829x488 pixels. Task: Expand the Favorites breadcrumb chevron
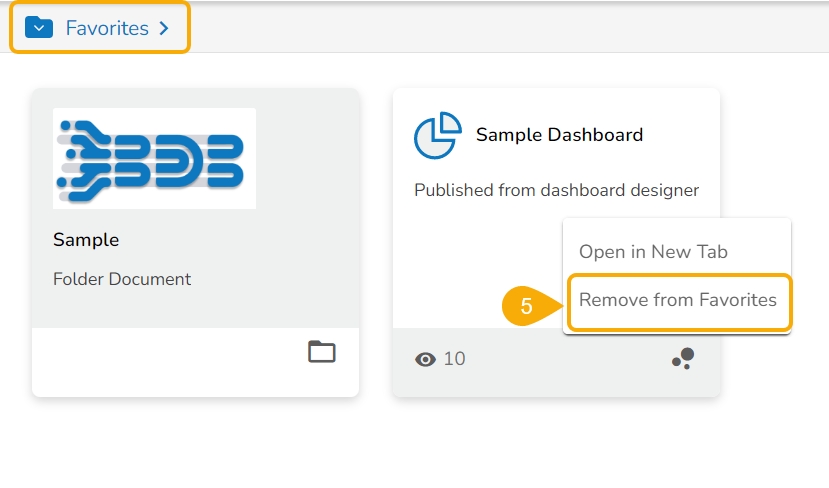(x=164, y=28)
